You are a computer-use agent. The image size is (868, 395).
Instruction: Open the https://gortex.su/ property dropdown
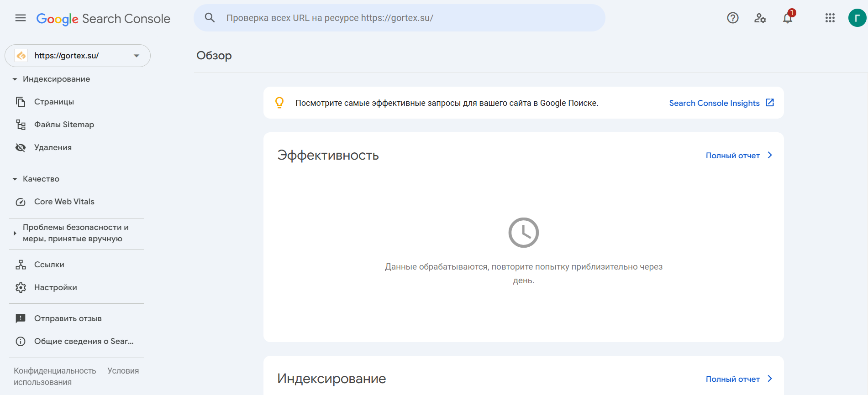point(78,56)
